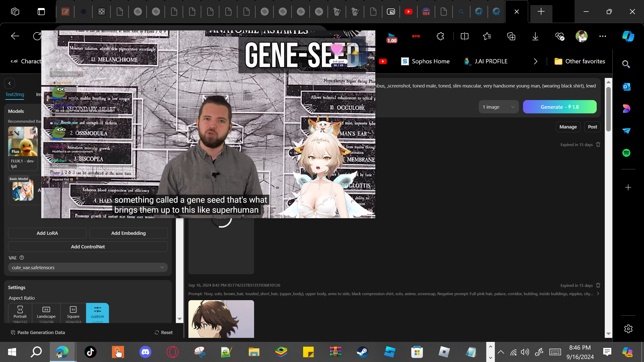Open the 1 image count dropdown

pos(499,107)
